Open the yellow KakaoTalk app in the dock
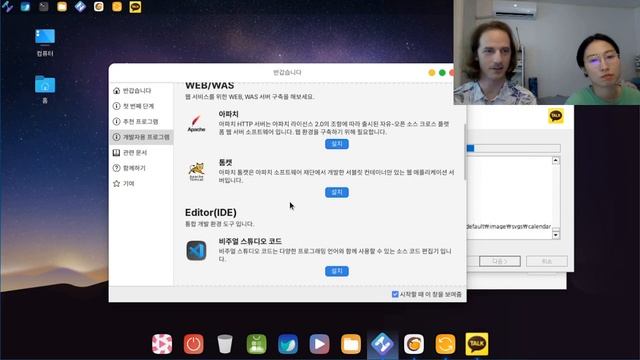This screenshot has height=360, width=640. [x=477, y=344]
